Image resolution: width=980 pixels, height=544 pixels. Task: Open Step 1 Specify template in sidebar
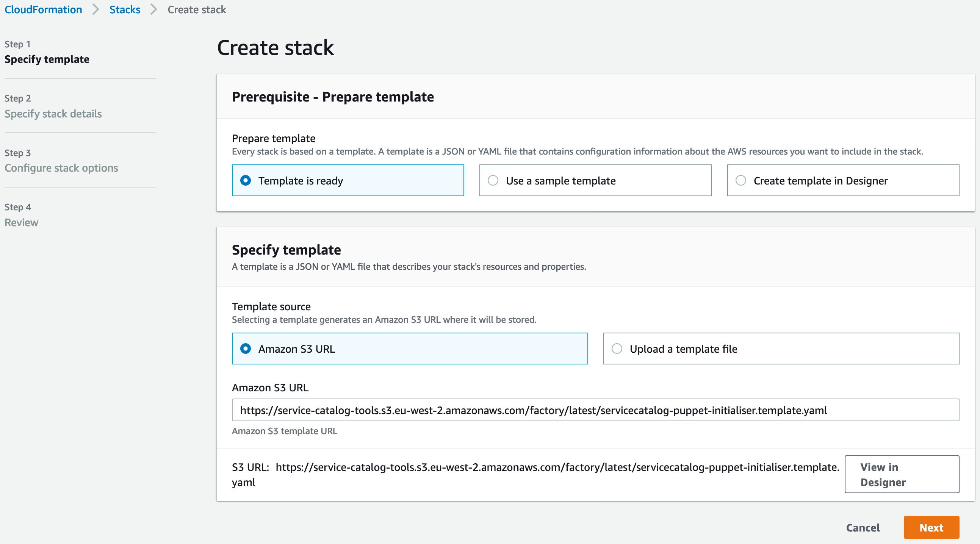click(x=47, y=59)
